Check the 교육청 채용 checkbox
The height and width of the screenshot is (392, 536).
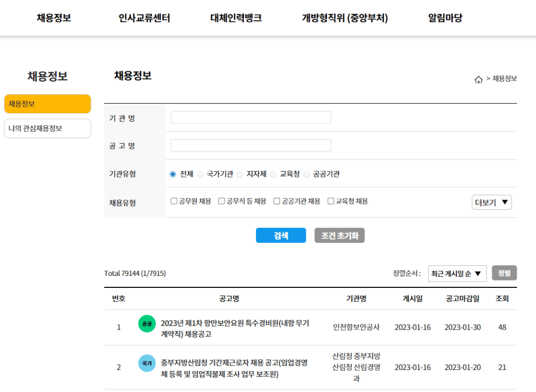click(331, 201)
